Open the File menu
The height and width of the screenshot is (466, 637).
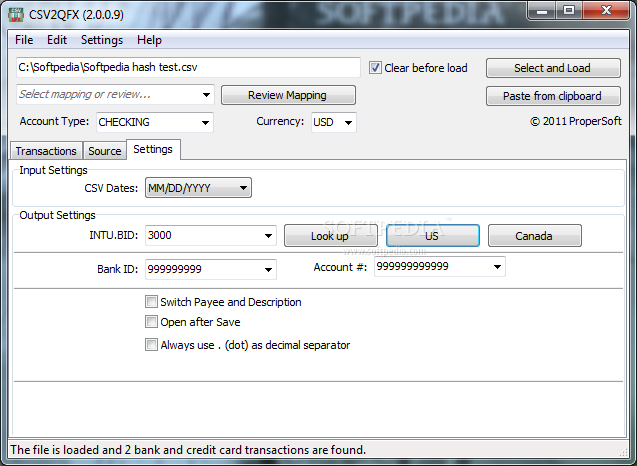[x=24, y=40]
